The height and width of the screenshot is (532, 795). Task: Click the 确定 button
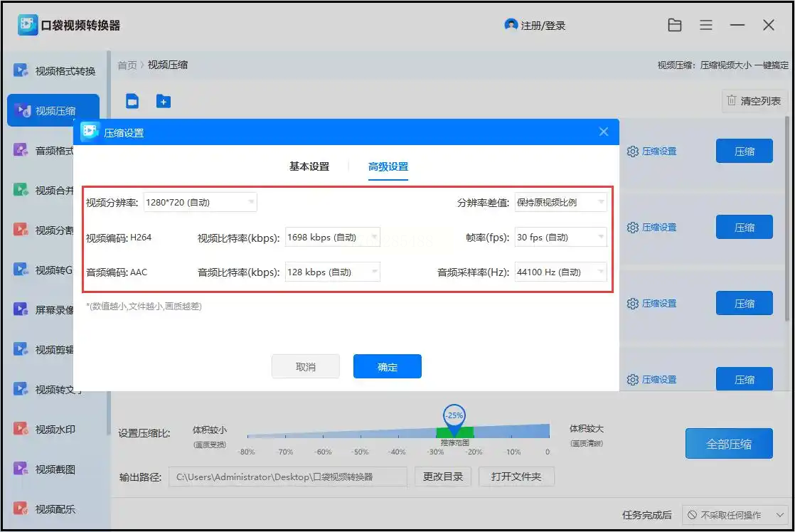coord(388,367)
